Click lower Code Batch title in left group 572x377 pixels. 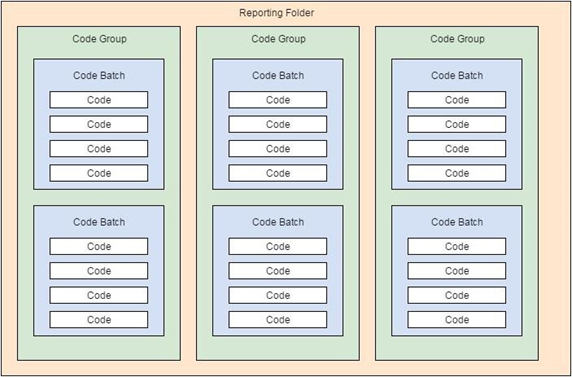click(99, 222)
